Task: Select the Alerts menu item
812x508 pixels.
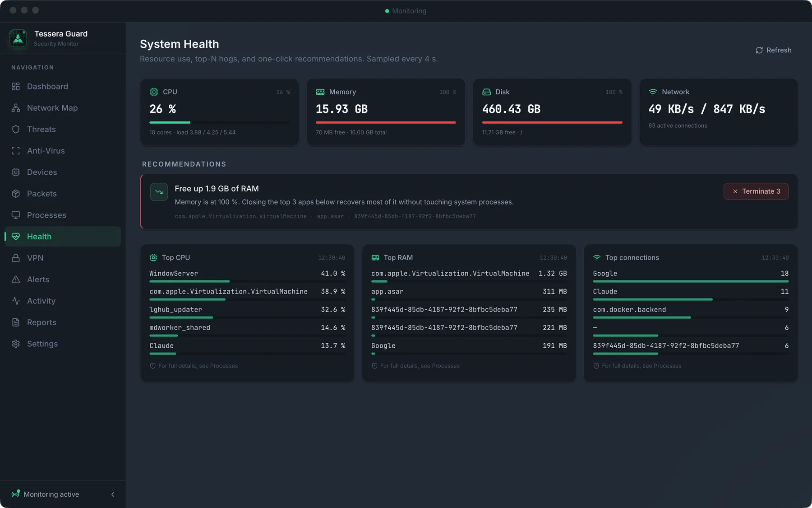Action: click(63, 280)
